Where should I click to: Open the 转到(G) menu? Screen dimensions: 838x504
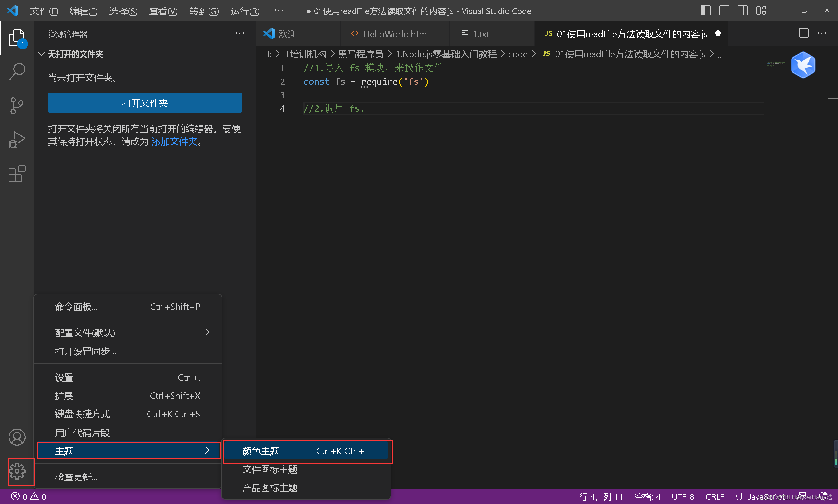click(204, 11)
